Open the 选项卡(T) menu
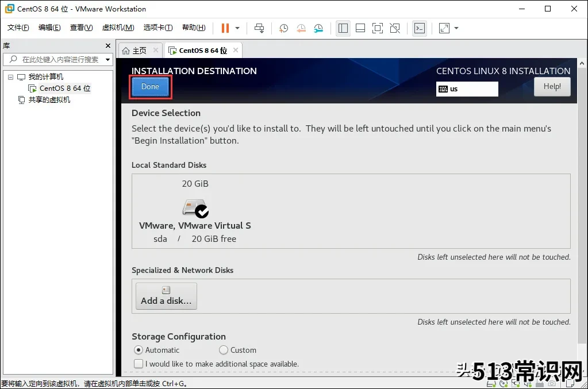Screen dimensions: 588x389 click(158, 28)
